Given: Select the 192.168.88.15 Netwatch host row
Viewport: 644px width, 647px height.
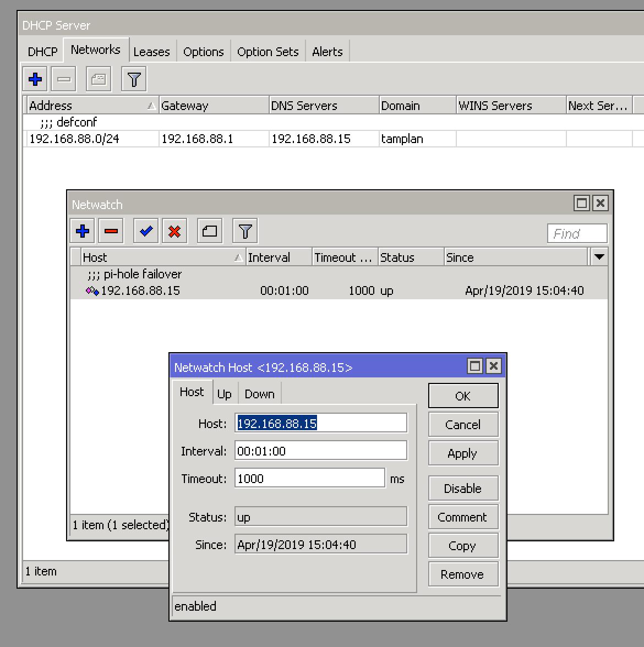Looking at the screenshot, I should pos(339,290).
